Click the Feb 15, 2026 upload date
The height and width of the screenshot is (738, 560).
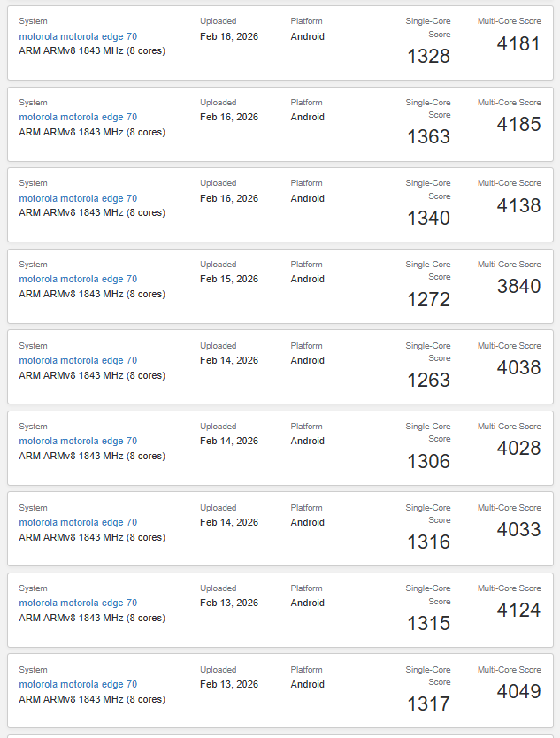(x=229, y=280)
